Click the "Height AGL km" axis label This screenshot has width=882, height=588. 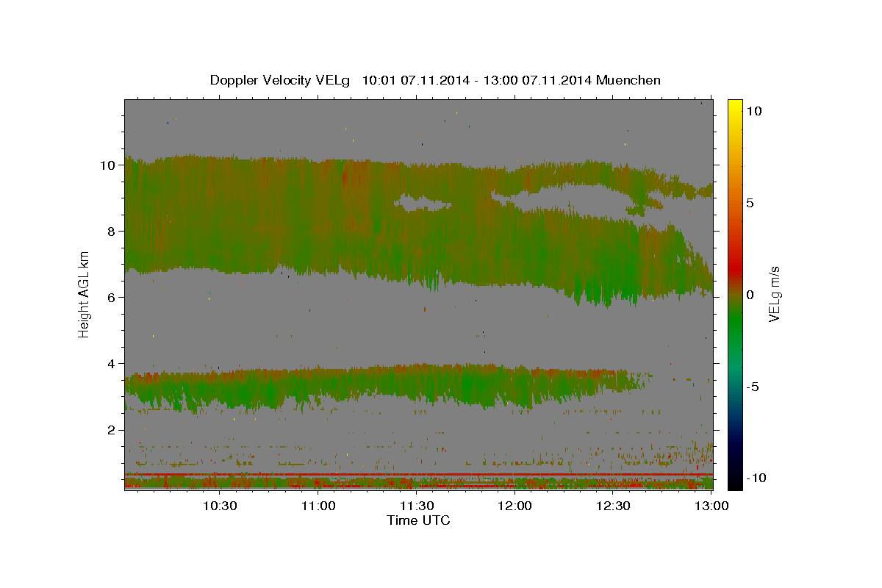85,294
